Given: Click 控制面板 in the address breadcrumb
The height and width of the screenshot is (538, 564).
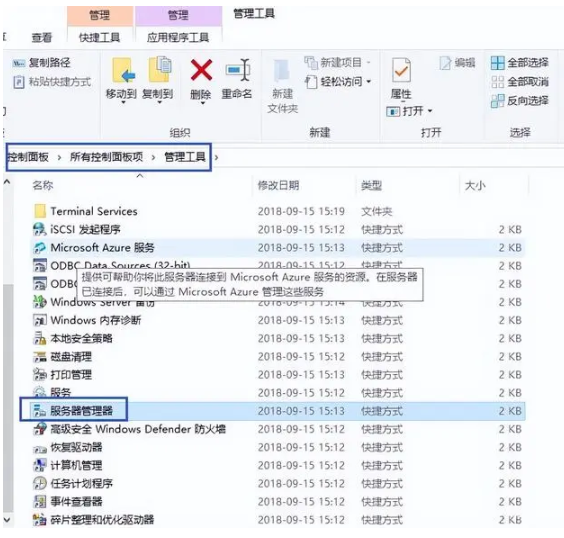Looking at the screenshot, I should (28, 157).
